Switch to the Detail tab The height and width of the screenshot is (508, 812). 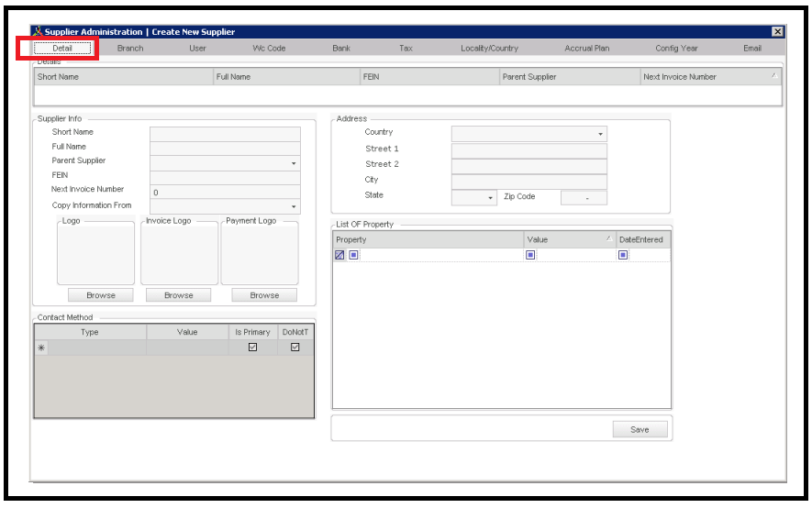[x=62, y=48]
